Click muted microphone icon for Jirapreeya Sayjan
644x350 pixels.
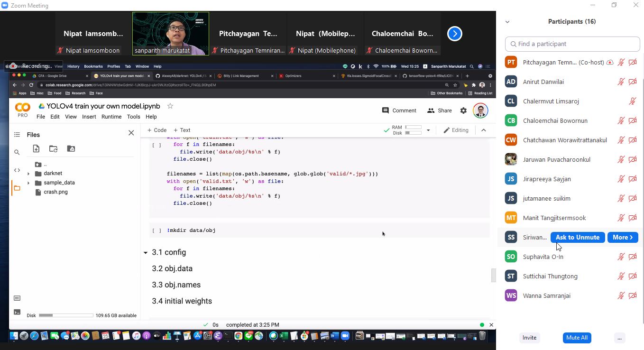[621, 179]
